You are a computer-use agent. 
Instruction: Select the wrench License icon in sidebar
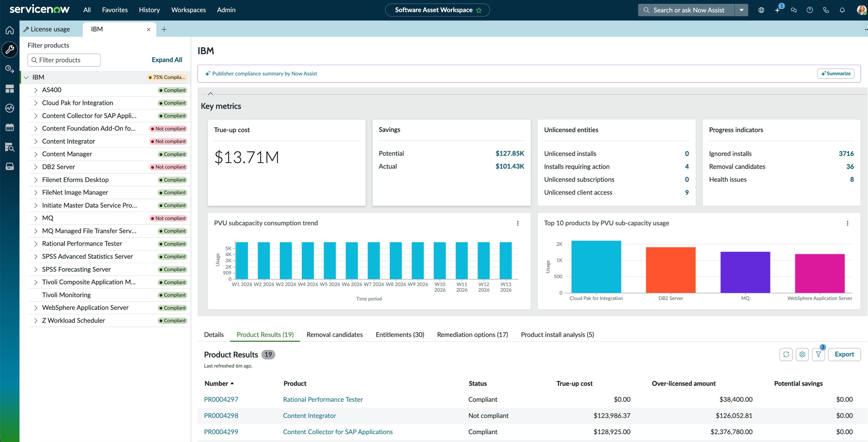pyautogui.click(x=10, y=49)
